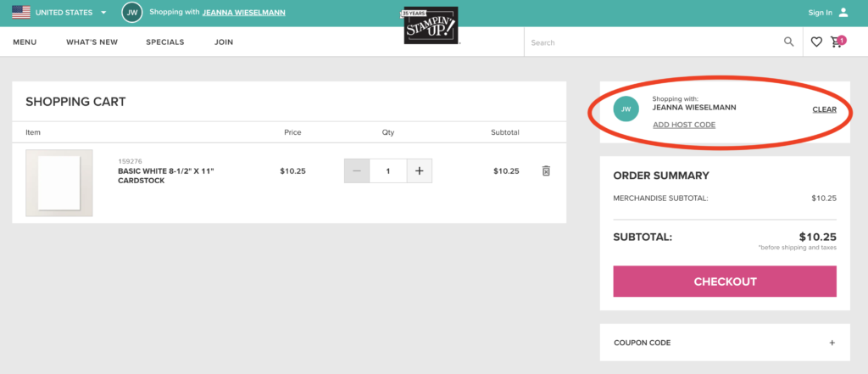Viewport: 868px width, 374px height.
Task: Click the Stampin' Up logo
Action: pos(431,25)
